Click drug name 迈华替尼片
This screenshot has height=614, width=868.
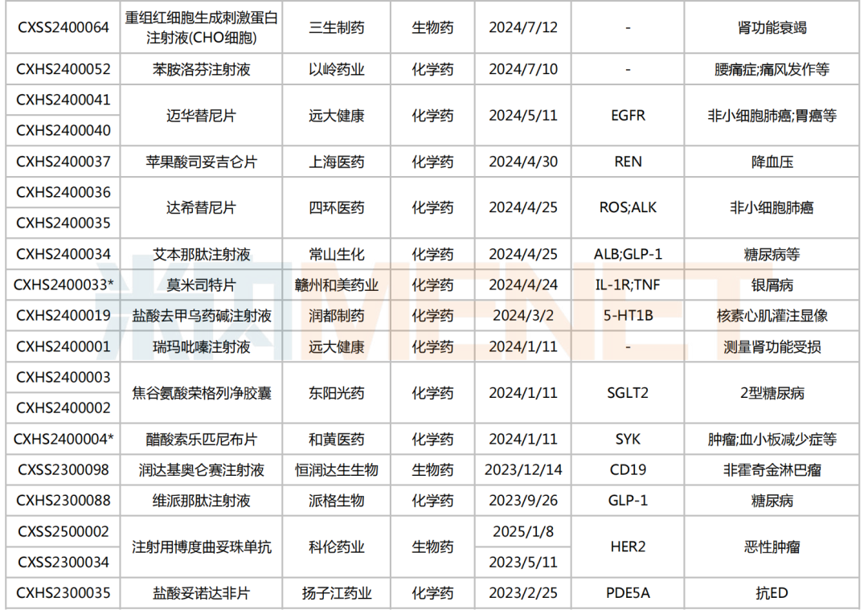pos(201,115)
